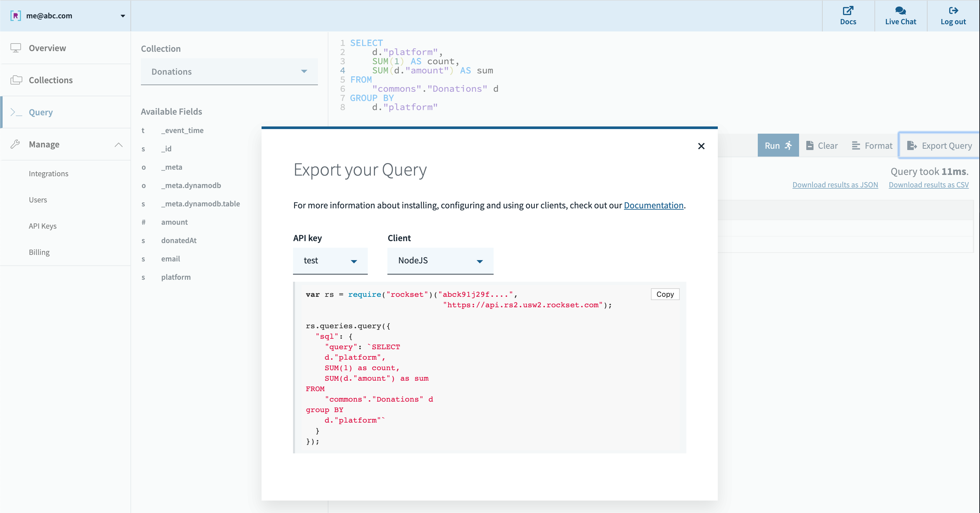This screenshot has height=513, width=980.
Task: Click the Query terminal prompt icon
Action: click(x=16, y=112)
